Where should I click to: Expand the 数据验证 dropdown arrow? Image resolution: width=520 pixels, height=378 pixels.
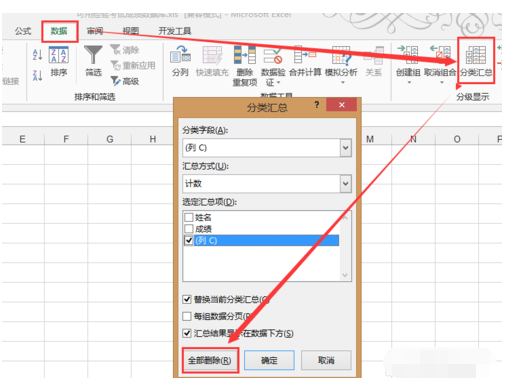pos(279,82)
